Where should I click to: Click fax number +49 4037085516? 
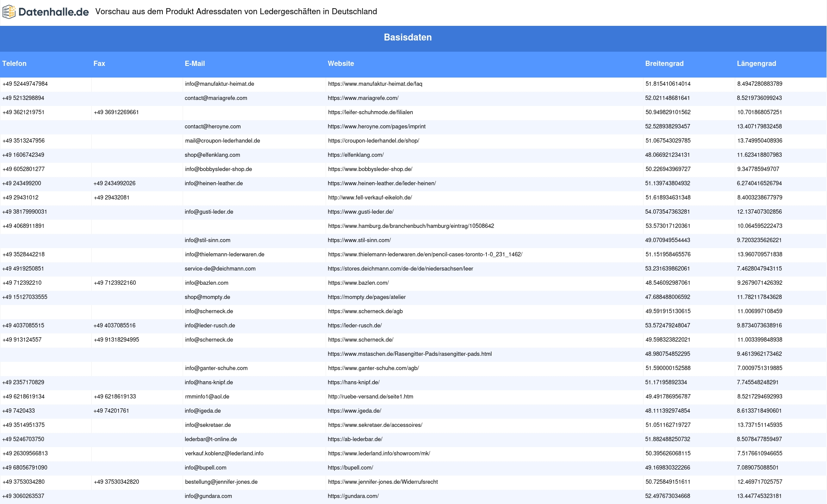(x=115, y=326)
